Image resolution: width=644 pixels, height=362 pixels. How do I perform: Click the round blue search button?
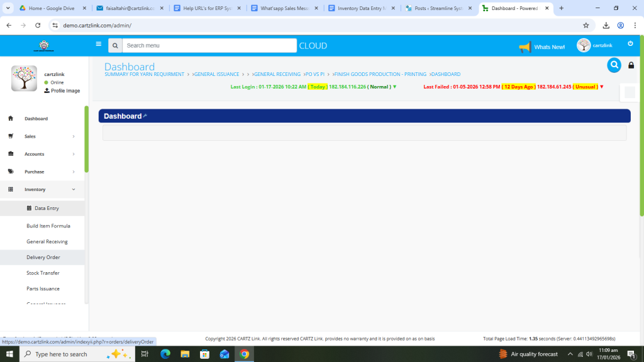click(614, 65)
